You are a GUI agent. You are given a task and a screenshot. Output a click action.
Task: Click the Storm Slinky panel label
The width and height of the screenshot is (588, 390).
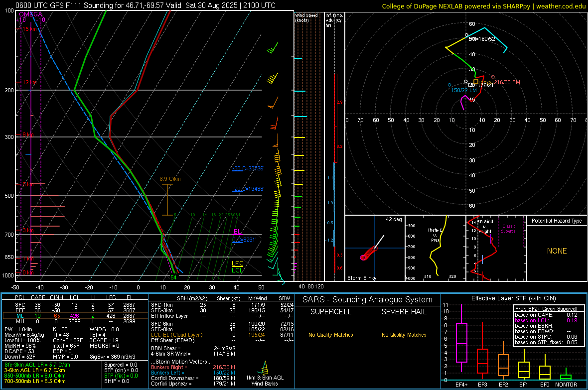pos(361,278)
